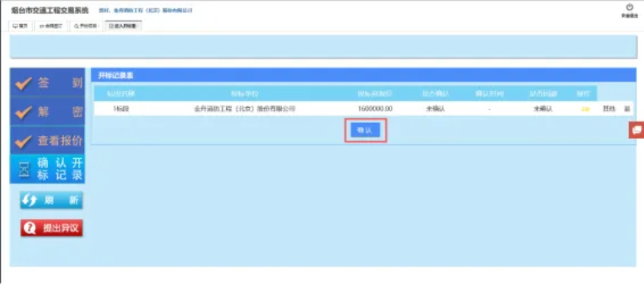Select the 签到 sign-in step
644x285 pixels.
coord(48,83)
